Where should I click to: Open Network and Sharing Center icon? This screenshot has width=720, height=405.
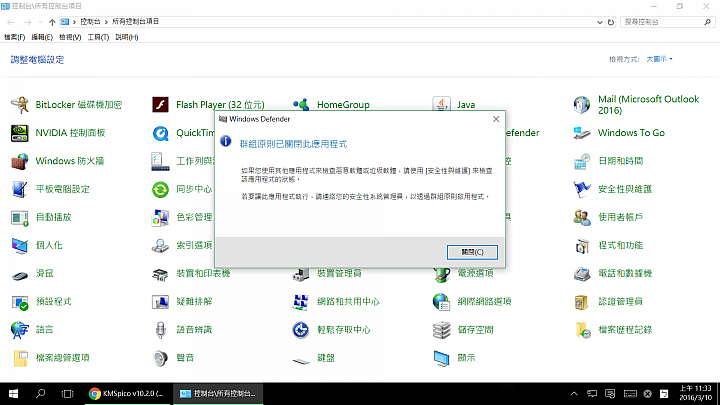pyautogui.click(x=301, y=302)
